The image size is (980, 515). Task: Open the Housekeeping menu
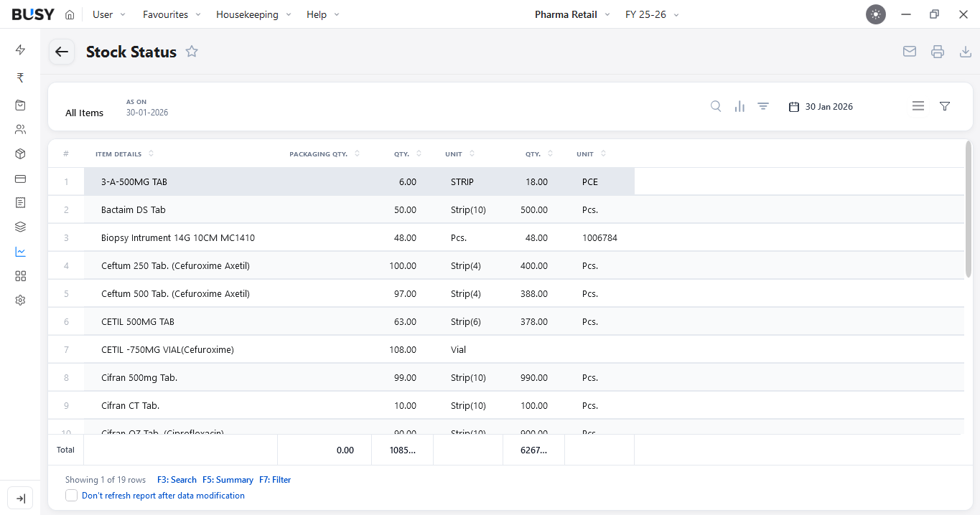pyautogui.click(x=254, y=14)
